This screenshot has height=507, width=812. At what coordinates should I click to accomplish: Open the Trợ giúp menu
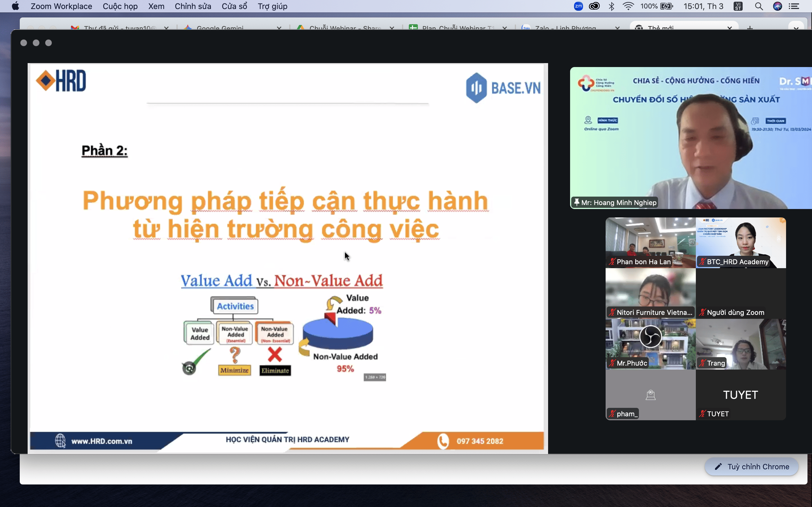272,6
